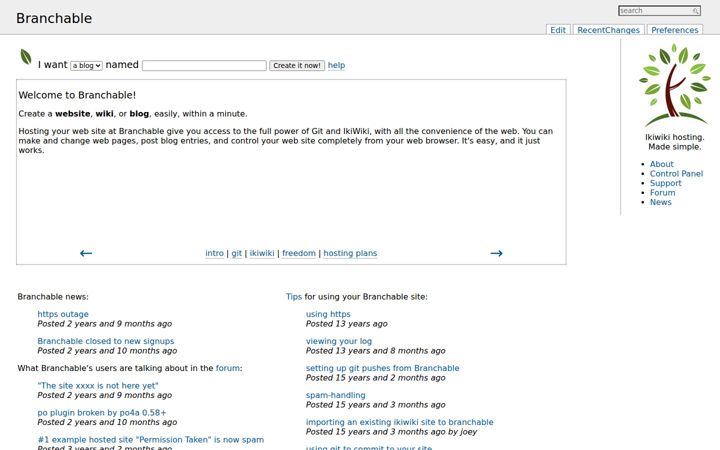
Task: Select the 'hosting plans' slide link
Action: [x=350, y=253]
